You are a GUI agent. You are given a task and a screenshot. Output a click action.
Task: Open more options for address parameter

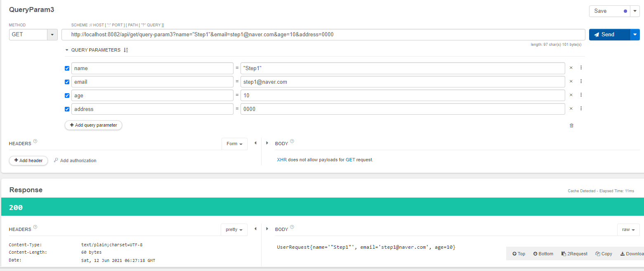coord(581,108)
